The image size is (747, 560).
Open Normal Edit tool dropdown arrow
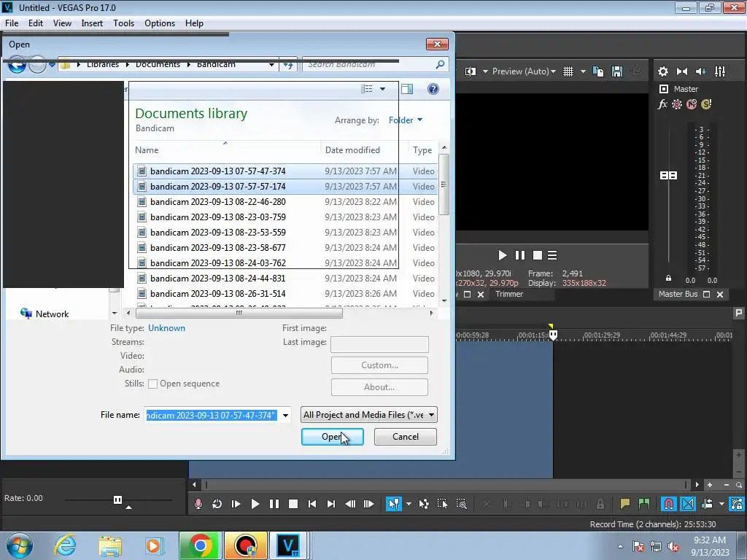click(409, 504)
